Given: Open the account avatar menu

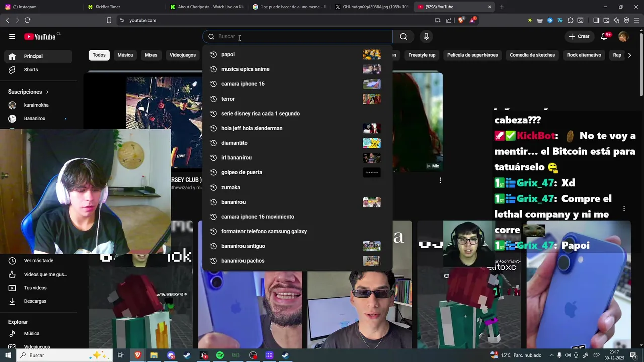Looking at the screenshot, I should (623, 36).
